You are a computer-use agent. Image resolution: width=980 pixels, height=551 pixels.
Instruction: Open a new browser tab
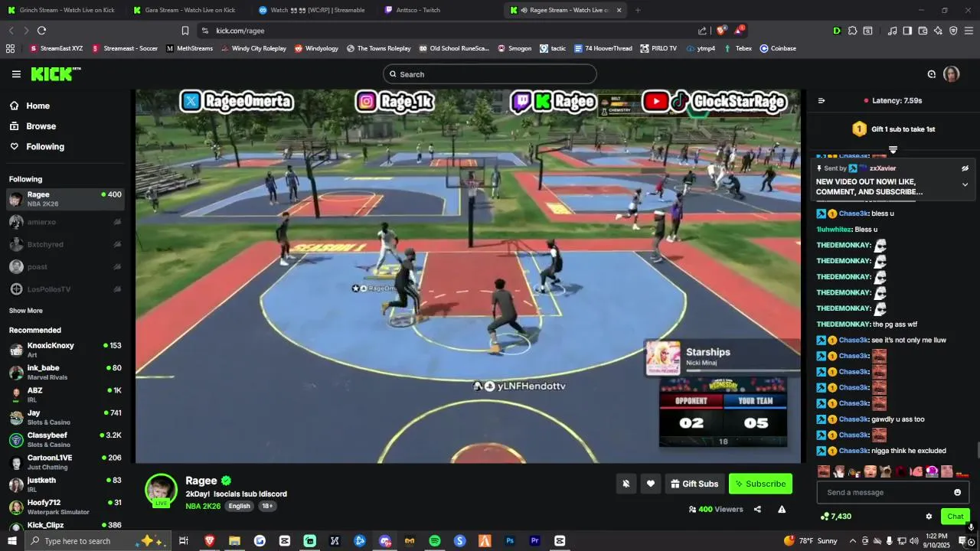(638, 10)
